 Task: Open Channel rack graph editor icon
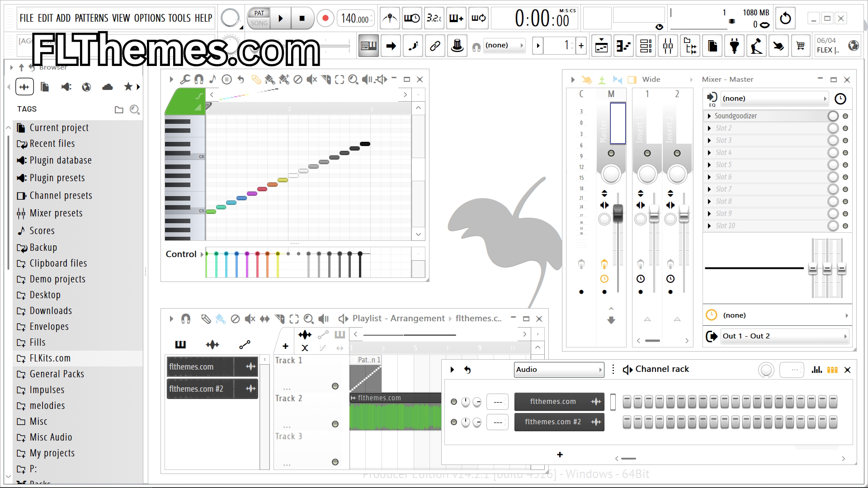pyautogui.click(x=817, y=370)
